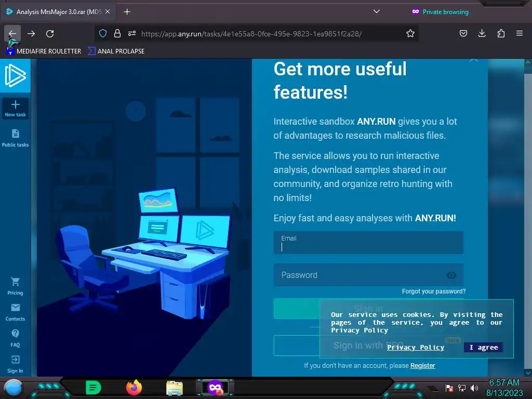
Task: Close the Analysis MrsMajor 3.0.rar tab
Action: [108, 11]
